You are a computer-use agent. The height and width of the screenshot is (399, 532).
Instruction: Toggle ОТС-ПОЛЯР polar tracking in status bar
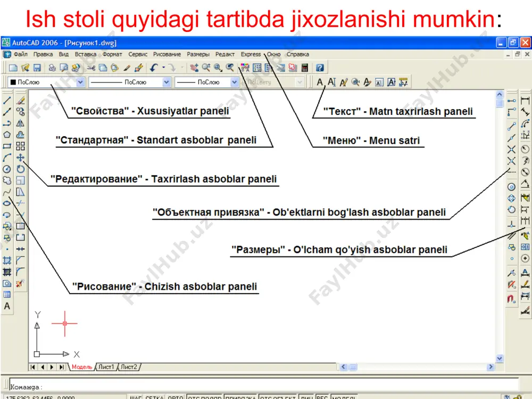click(205, 397)
